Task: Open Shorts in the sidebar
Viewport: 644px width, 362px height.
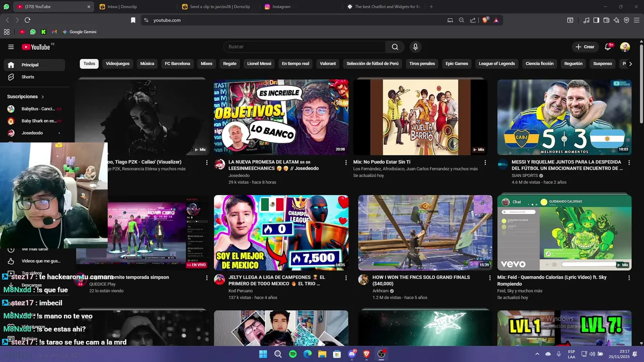Action: point(34,77)
